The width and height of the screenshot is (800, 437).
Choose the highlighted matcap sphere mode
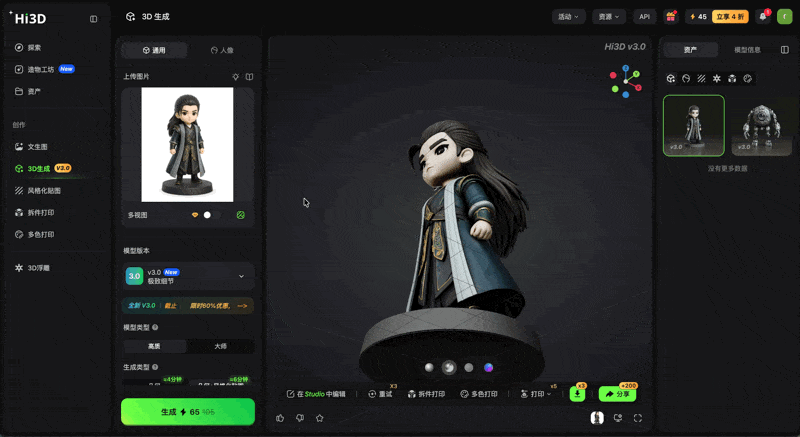(x=449, y=368)
